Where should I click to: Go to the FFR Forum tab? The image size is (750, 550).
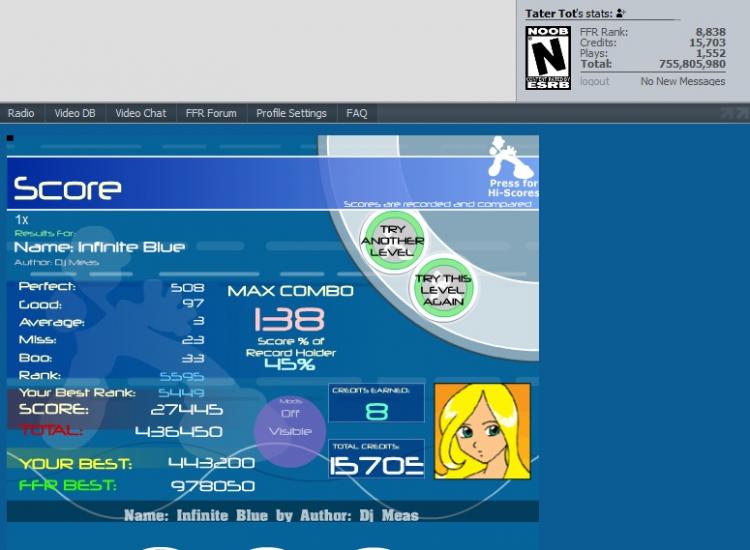(x=211, y=113)
